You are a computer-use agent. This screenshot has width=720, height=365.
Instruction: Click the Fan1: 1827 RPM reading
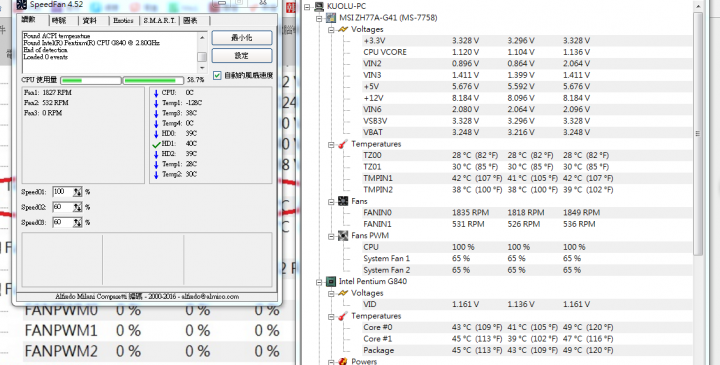point(48,93)
